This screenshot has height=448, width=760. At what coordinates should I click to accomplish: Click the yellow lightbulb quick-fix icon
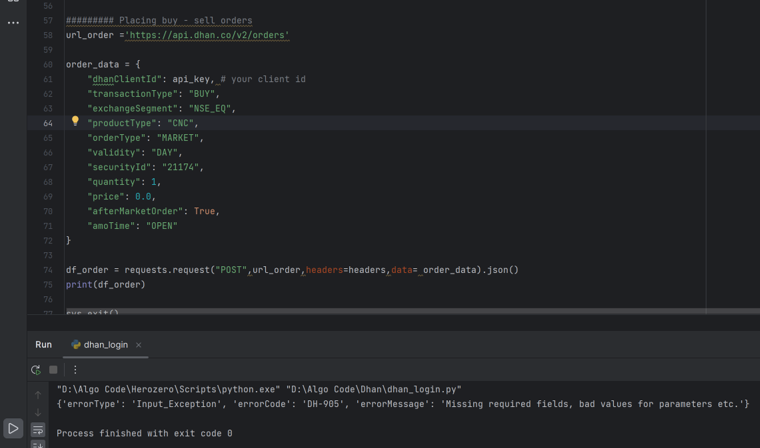tap(75, 121)
